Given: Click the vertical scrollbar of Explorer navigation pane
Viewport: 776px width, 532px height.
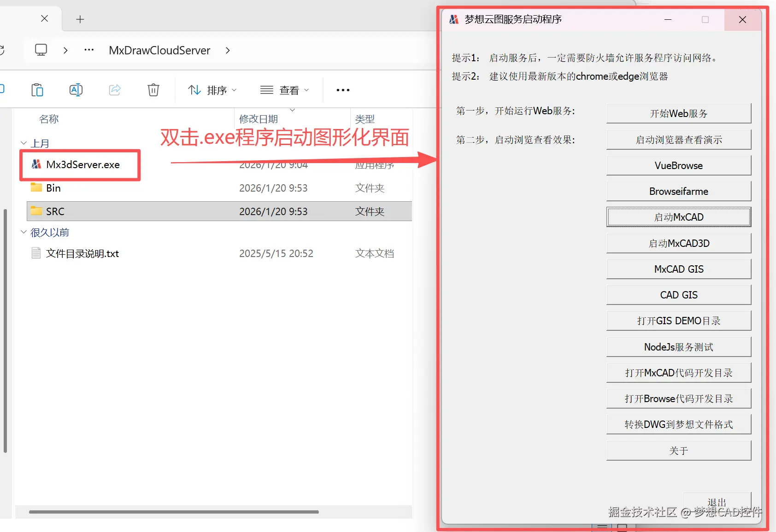Looking at the screenshot, I should coord(5,331).
